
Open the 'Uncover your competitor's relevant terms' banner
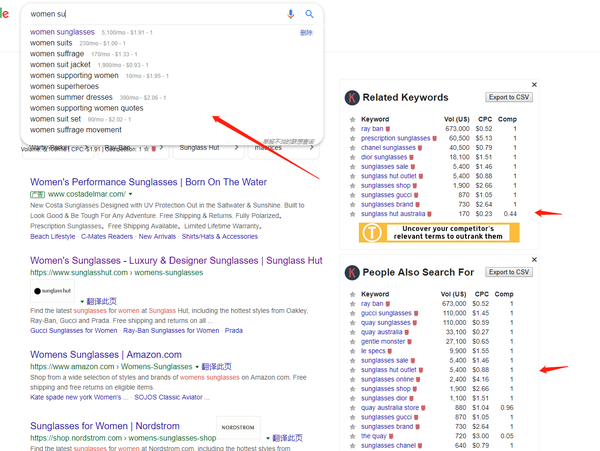click(x=439, y=233)
